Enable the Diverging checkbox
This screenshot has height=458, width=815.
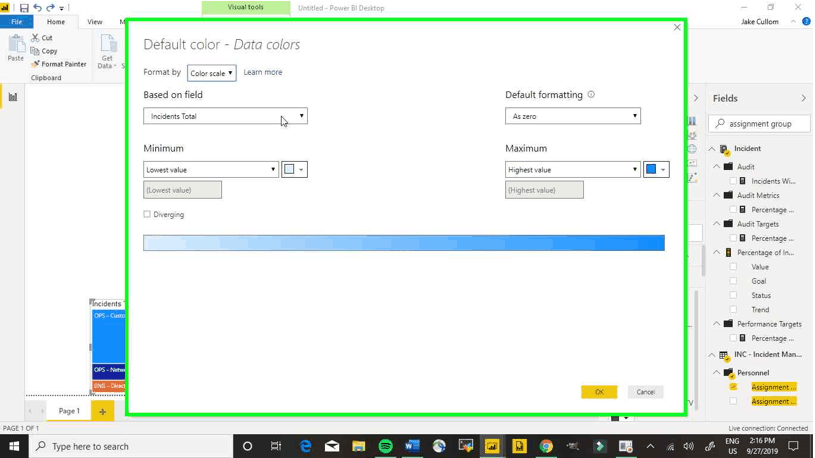(x=147, y=214)
